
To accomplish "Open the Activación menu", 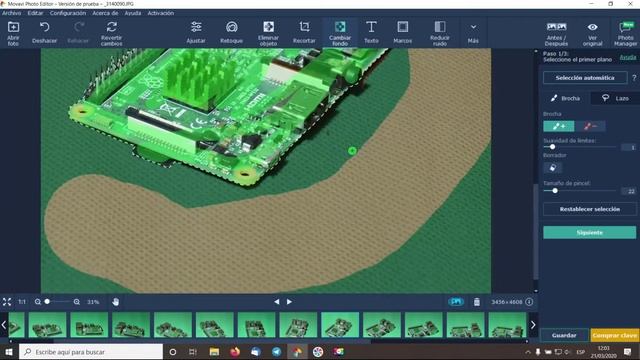I will tap(160, 13).
